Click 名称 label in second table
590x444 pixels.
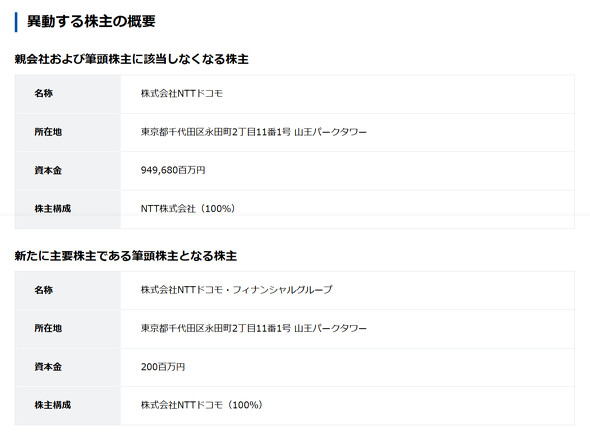pyautogui.click(x=44, y=290)
